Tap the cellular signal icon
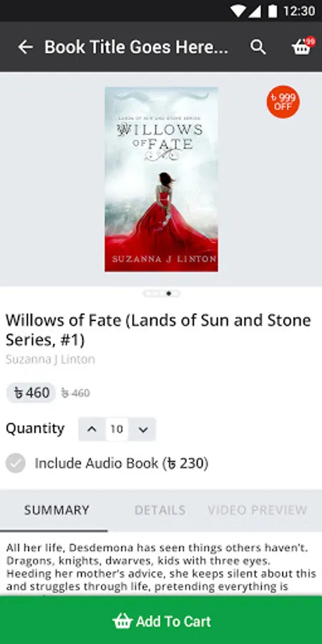This screenshot has height=644, width=322. (254, 11)
